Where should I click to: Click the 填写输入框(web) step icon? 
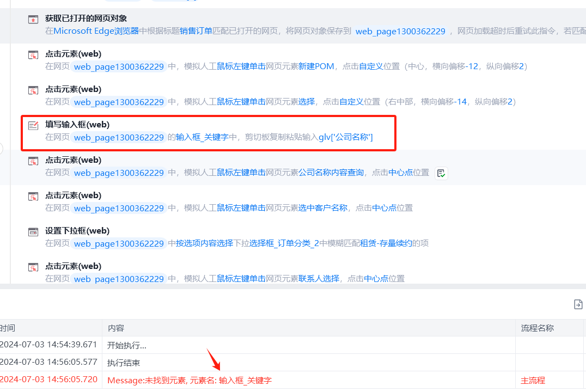[33, 126]
